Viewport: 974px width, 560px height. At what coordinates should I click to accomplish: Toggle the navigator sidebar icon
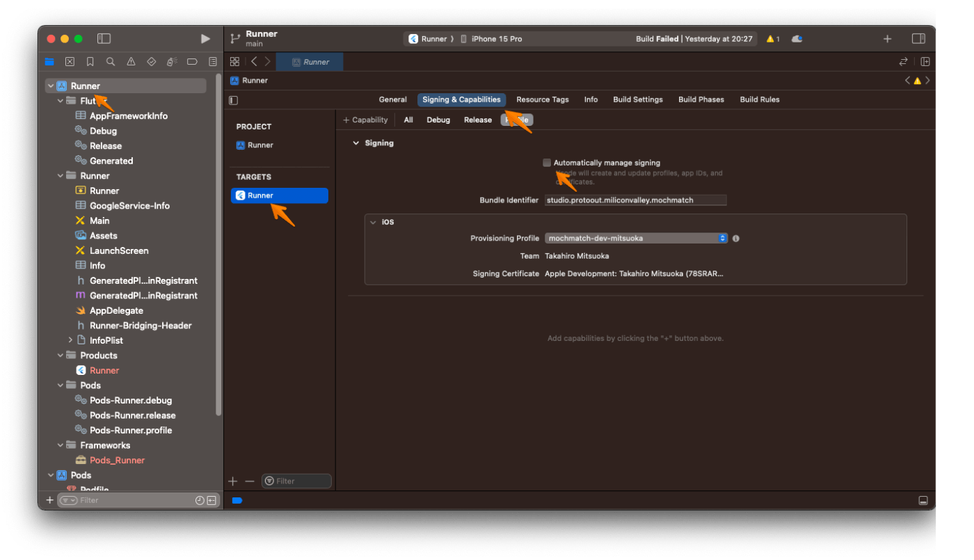click(104, 39)
